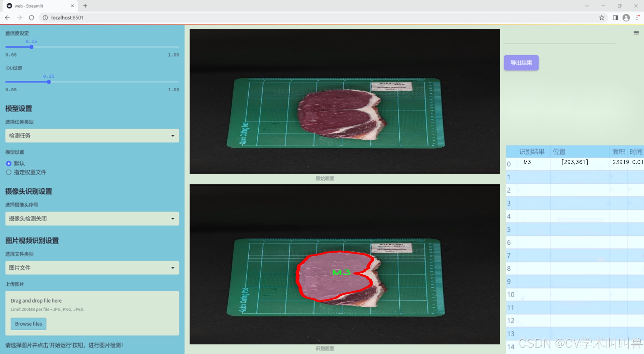The image size is (644, 354).
Task: Click the 置信度设定 confidence slider handle
Action: (32, 47)
